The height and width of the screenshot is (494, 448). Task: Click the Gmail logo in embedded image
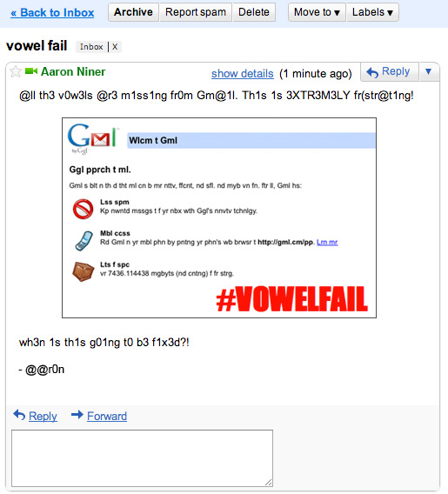click(94, 138)
